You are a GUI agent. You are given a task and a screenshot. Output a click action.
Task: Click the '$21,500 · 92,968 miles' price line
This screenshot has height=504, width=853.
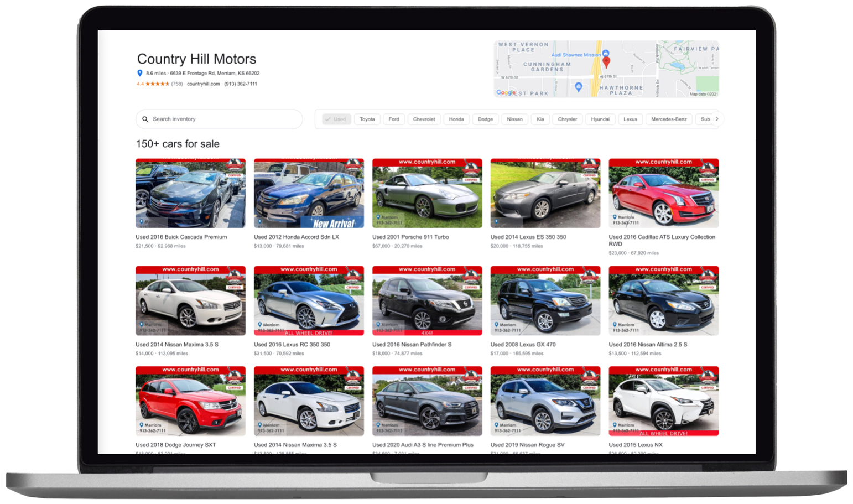click(x=160, y=246)
